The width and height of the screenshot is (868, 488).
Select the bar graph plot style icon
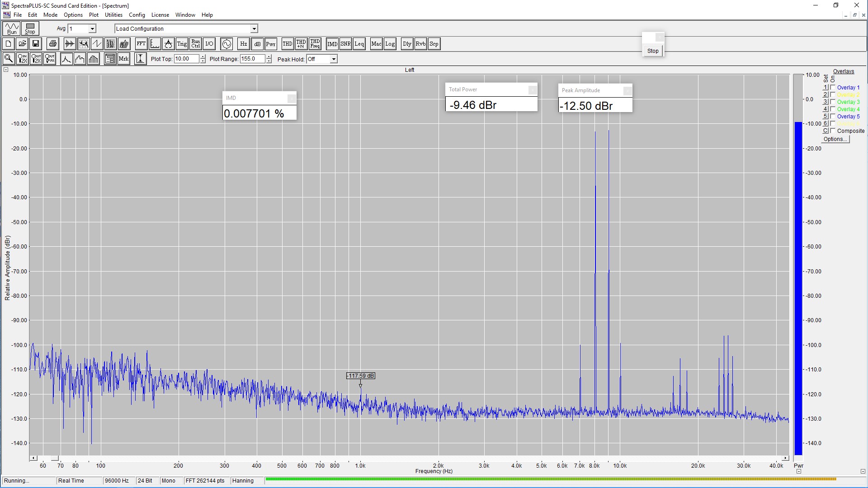94,59
